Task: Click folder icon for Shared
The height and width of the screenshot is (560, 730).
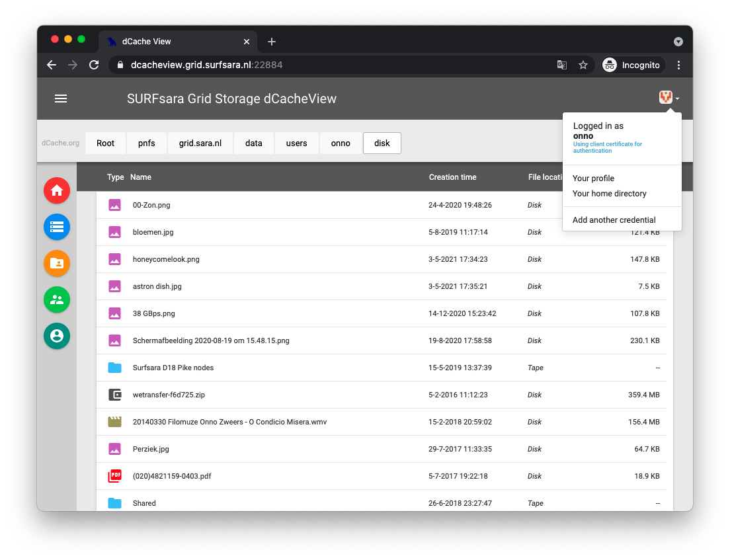Action: pyautogui.click(x=114, y=503)
